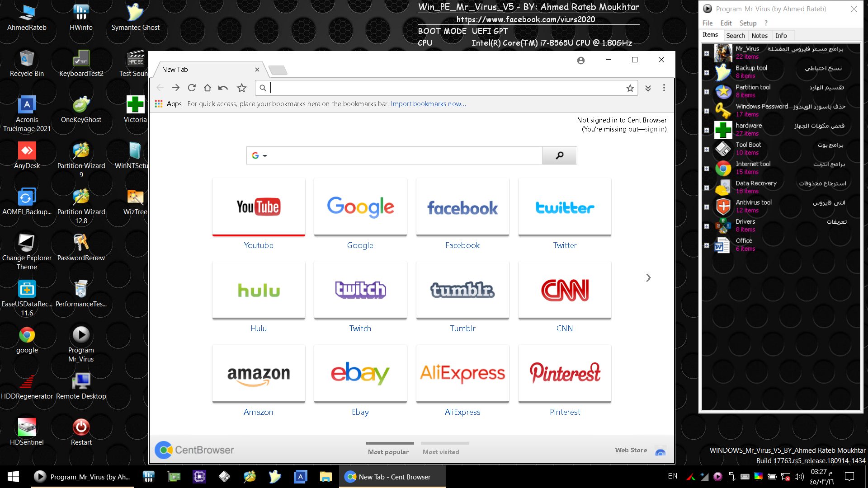
Task: Show next page of site tiles
Action: [648, 277]
